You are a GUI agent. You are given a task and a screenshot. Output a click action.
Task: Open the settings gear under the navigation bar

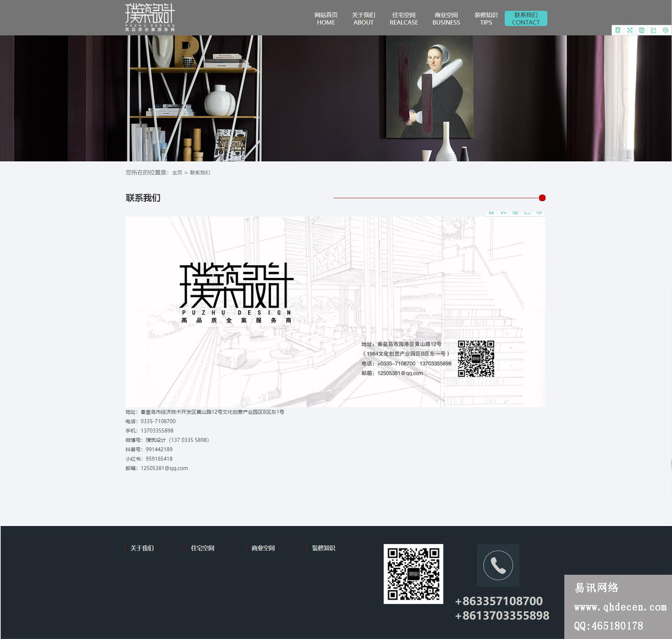[665, 30]
